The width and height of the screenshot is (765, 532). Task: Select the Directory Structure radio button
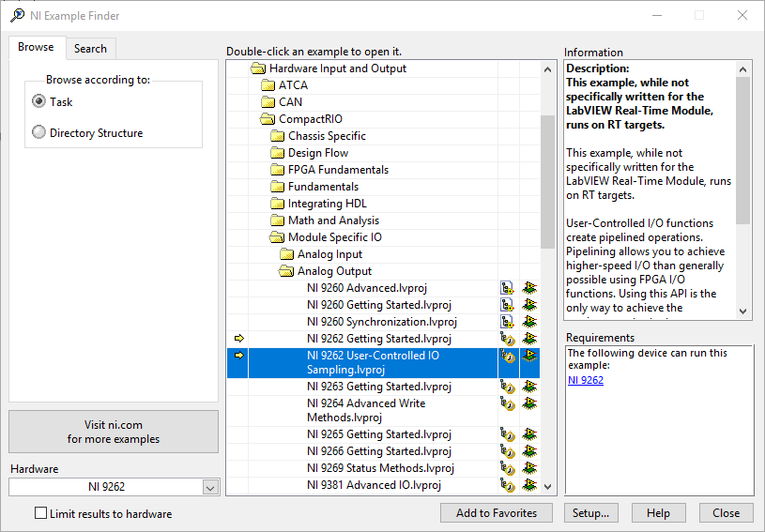coord(38,132)
